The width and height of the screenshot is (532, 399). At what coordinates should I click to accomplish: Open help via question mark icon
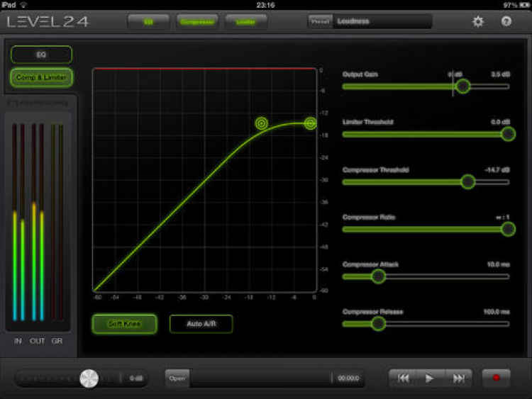(x=506, y=21)
